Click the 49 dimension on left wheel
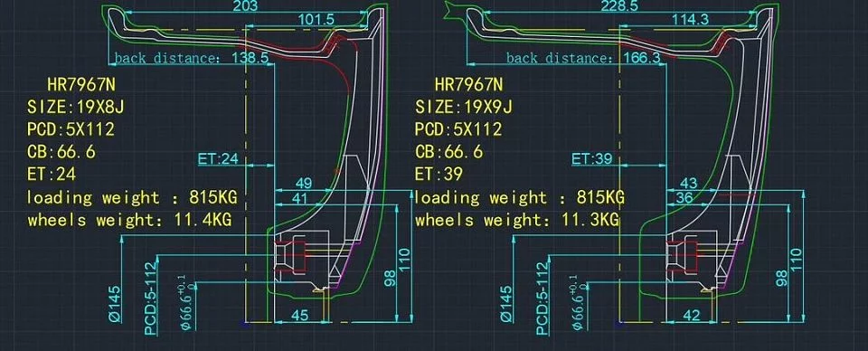Viewport: 868px width, 351px height. click(304, 184)
